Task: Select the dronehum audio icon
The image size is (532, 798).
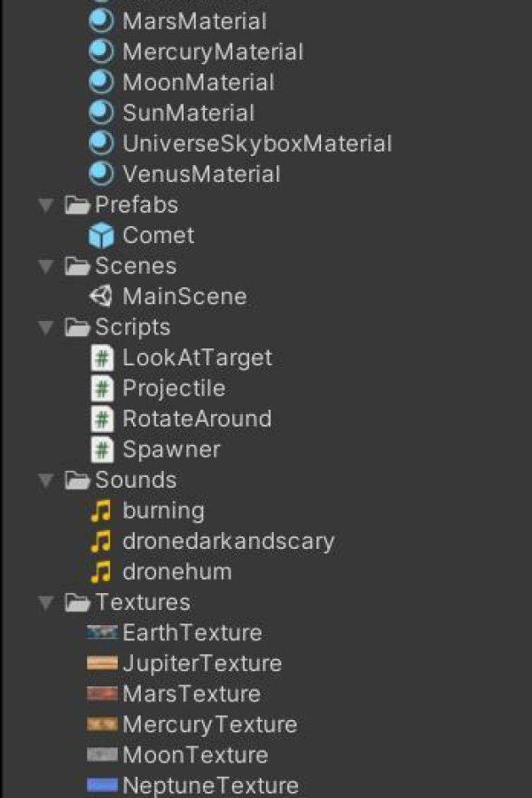Action: click(x=101, y=572)
